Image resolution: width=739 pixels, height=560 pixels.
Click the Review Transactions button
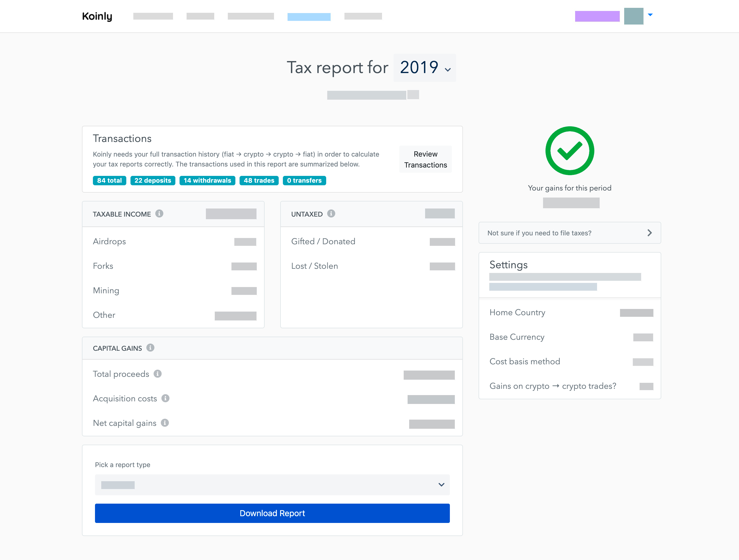[425, 159]
